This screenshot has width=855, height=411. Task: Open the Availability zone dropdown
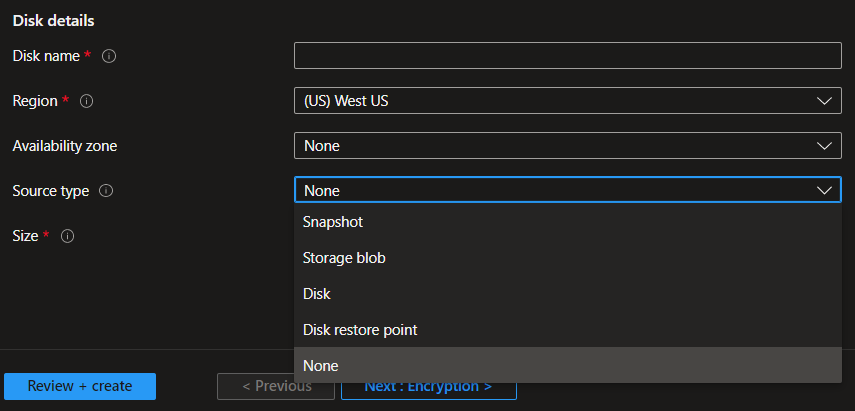[568, 146]
